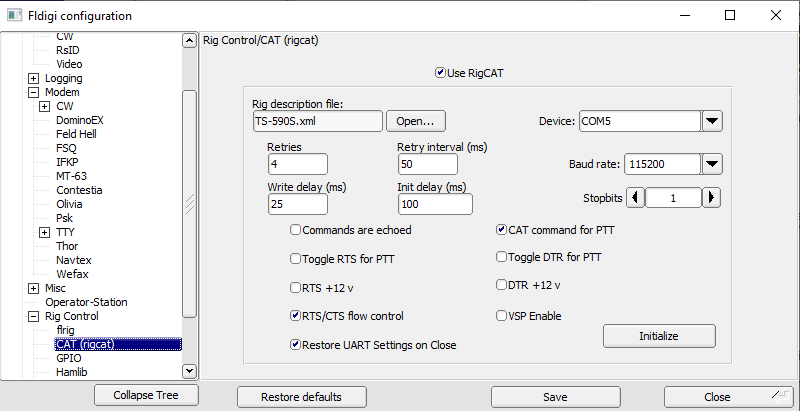Click the Open... rig file button
The height and width of the screenshot is (411, 800).
tap(415, 121)
